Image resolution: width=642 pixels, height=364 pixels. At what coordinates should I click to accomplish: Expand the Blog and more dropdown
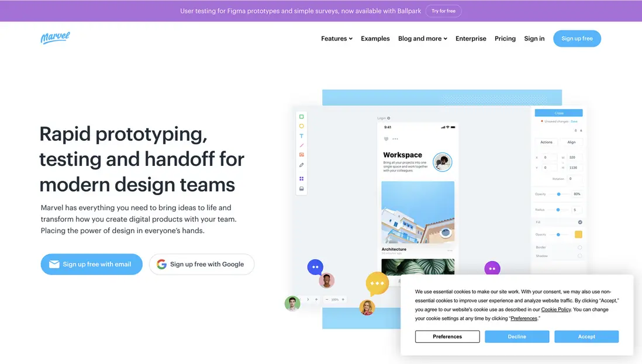click(423, 39)
